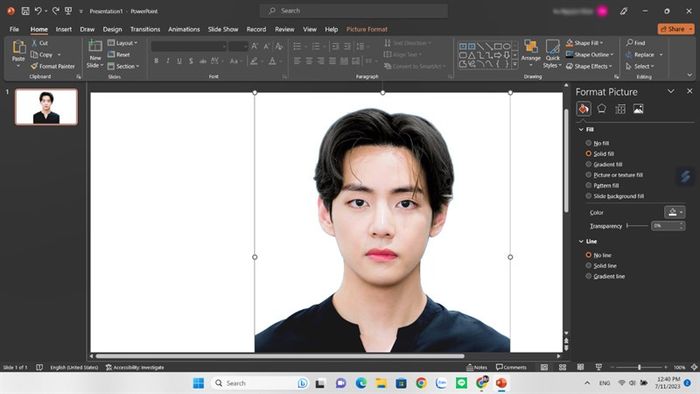Open the Picture tab icon in Format Picture

638,108
